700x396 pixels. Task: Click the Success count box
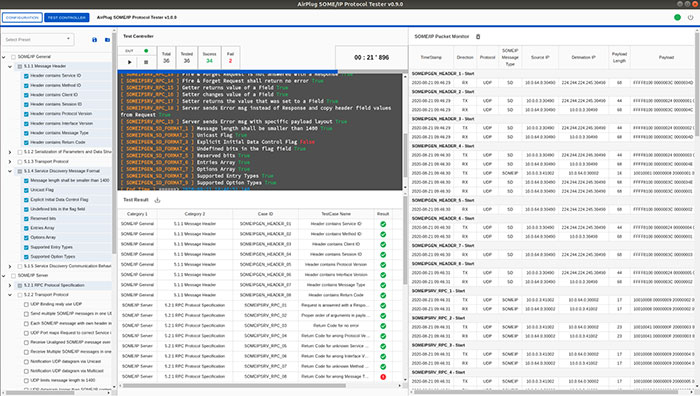(x=209, y=58)
